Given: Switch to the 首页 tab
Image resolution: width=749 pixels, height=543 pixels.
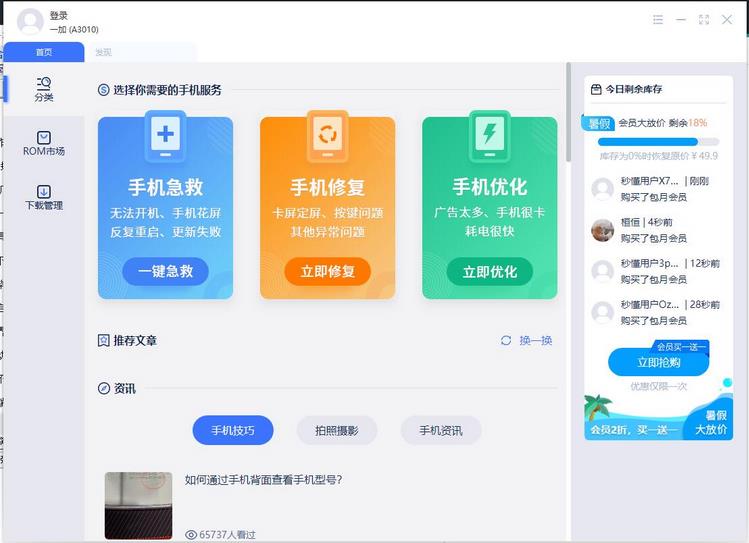Looking at the screenshot, I should click(44, 52).
